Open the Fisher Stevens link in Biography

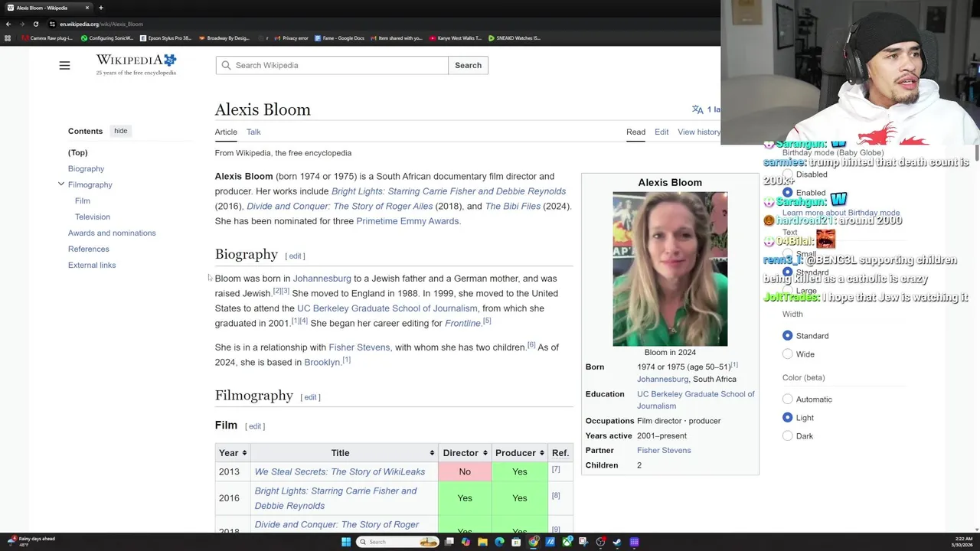(359, 347)
